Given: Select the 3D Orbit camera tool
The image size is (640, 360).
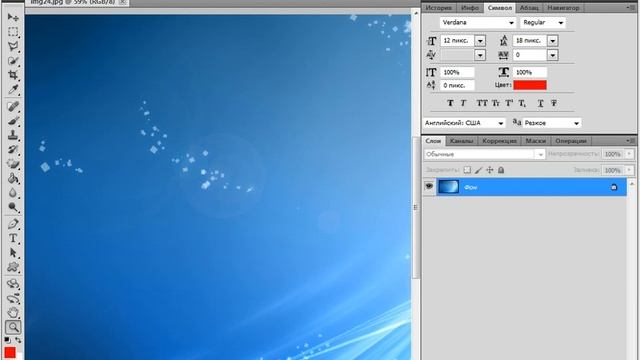Looking at the screenshot, I should pyautogui.click(x=13, y=298).
